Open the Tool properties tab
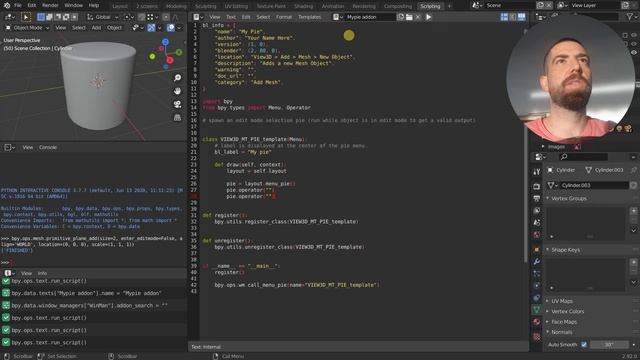 click(537, 172)
